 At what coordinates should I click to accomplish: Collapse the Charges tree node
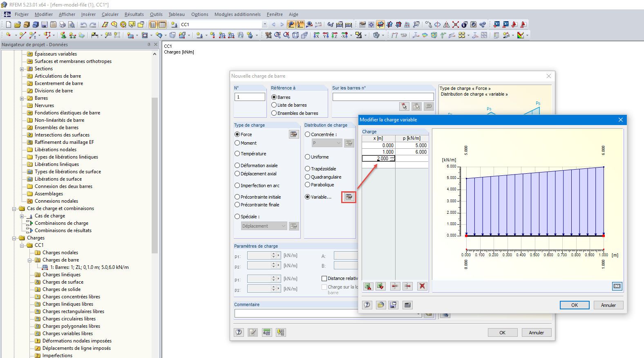pos(14,238)
